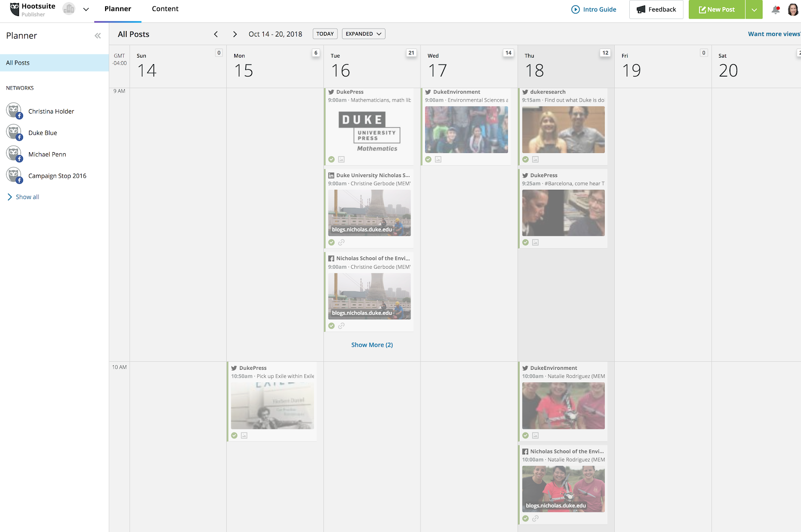The height and width of the screenshot is (532, 801).
Task: Create a post with New Post
Action: (x=717, y=10)
